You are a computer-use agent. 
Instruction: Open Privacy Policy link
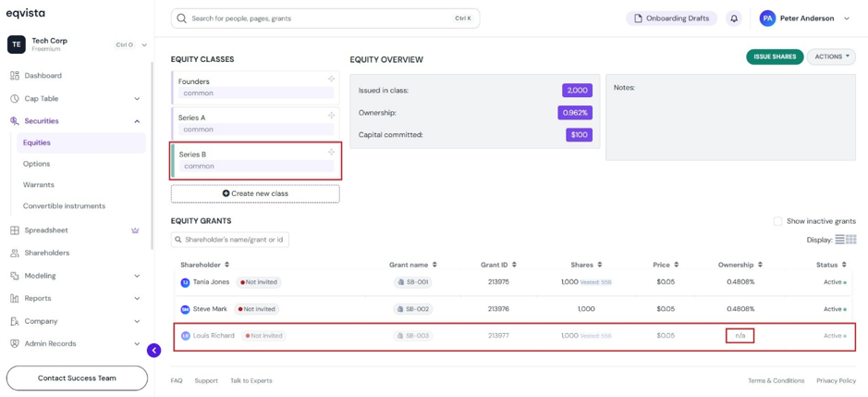(x=837, y=381)
